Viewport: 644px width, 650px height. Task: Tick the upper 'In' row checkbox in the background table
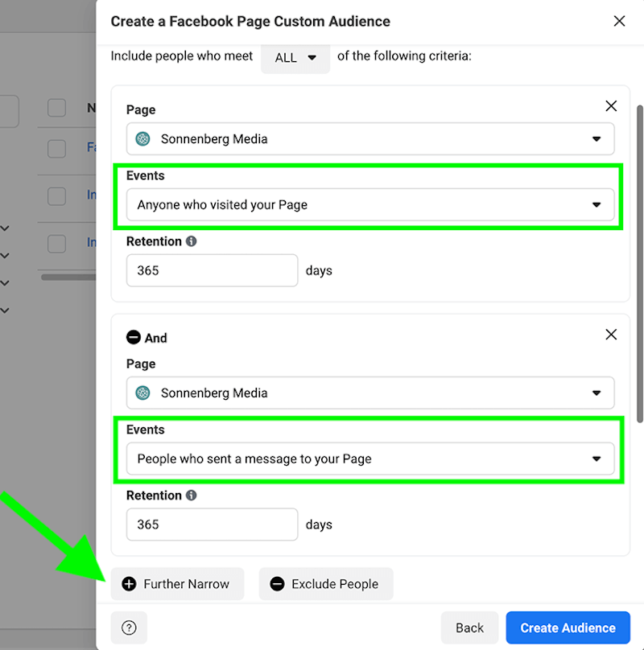pos(57,196)
